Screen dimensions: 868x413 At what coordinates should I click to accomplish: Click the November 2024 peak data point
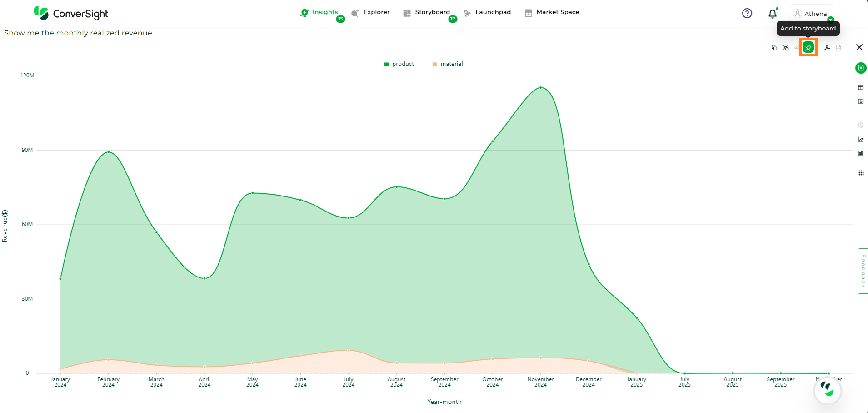tap(540, 87)
